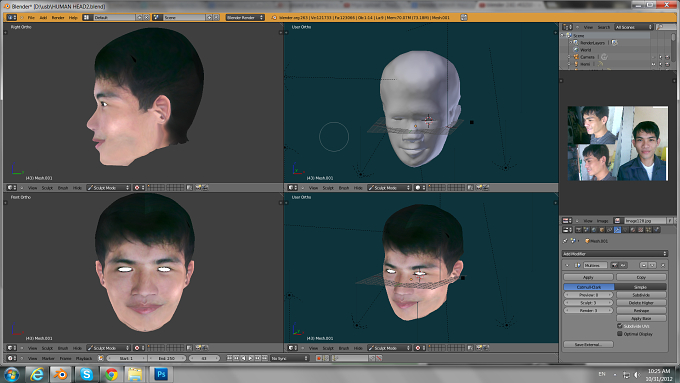Screen dimensions: 680x383
Task: Open the Textures properties checker icon tab
Action: 641,229
